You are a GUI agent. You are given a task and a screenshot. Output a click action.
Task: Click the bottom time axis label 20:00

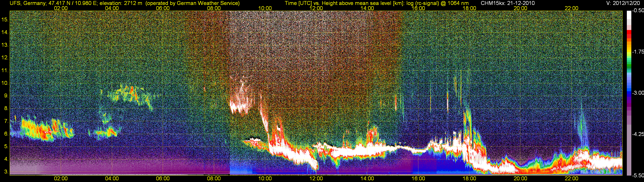pos(521,179)
